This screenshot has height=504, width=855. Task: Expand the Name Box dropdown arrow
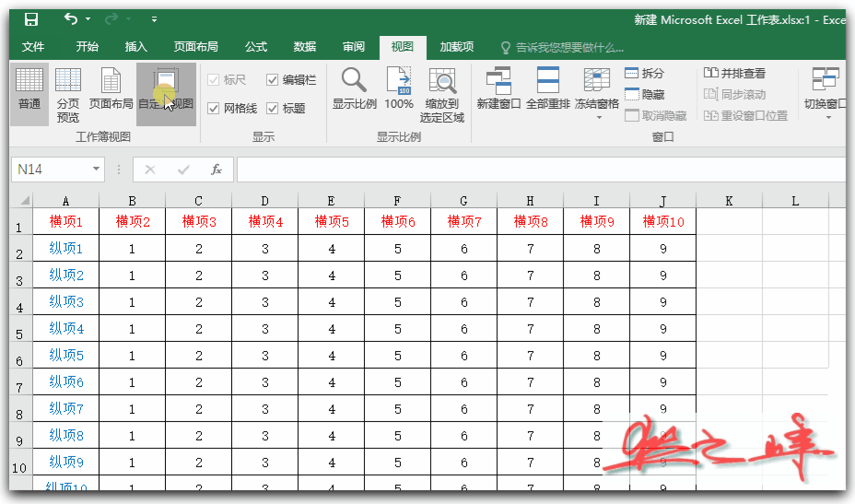(96, 170)
